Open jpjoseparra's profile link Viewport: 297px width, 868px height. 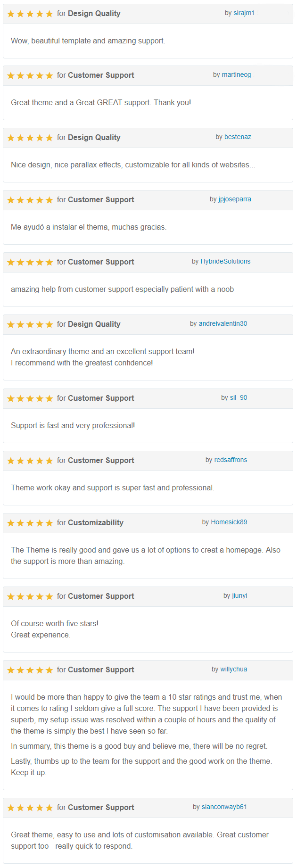click(235, 199)
